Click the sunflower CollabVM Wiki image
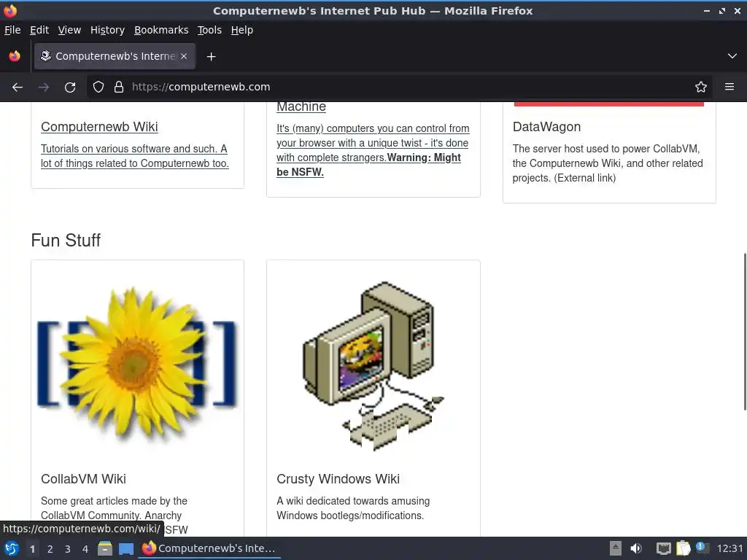Viewport: 747px width, 560px height. pos(137,365)
